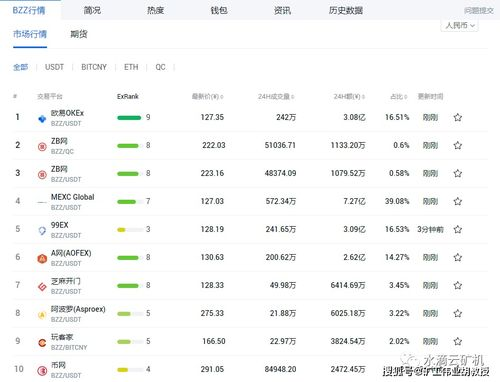
Task: Open the 简况 tab
Action: (x=92, y=10)
